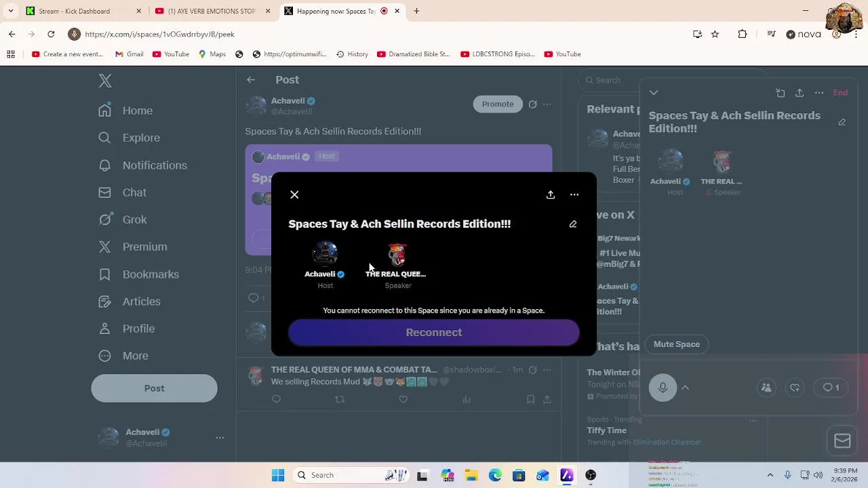Image resolution: width=868 pixels, height=488 pixels.
Task: Click the X logo in the sidebar
Action: (x=105, y=81)
